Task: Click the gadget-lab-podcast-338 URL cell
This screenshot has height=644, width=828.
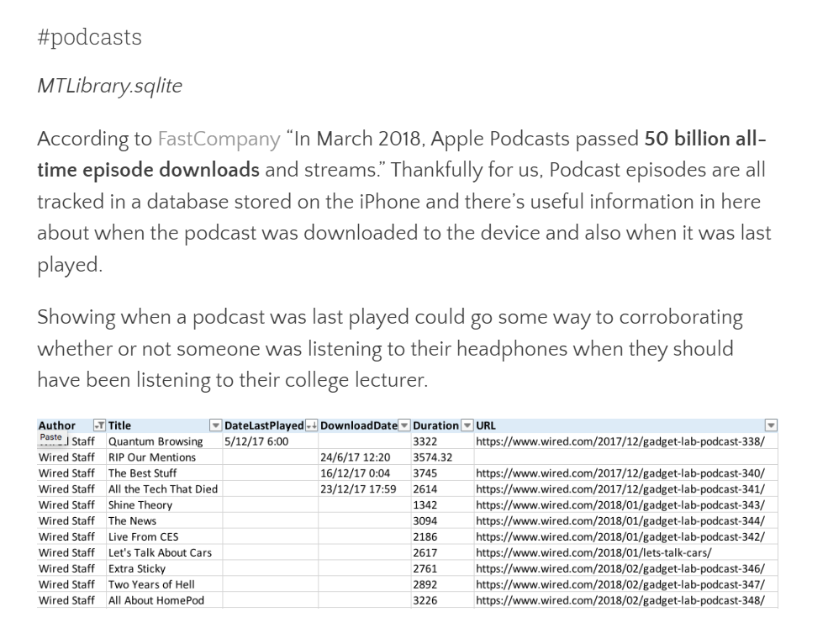Action: pos(620,441)
